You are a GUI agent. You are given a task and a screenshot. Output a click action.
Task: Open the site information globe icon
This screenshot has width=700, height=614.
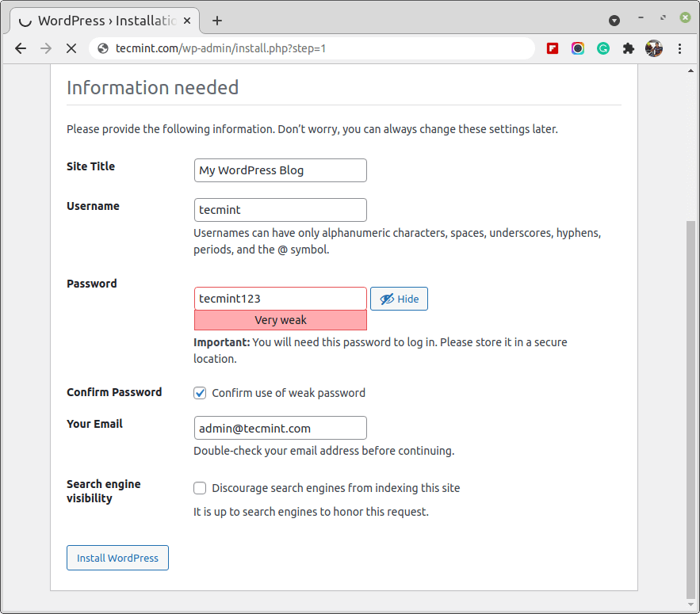coord(103,48)
